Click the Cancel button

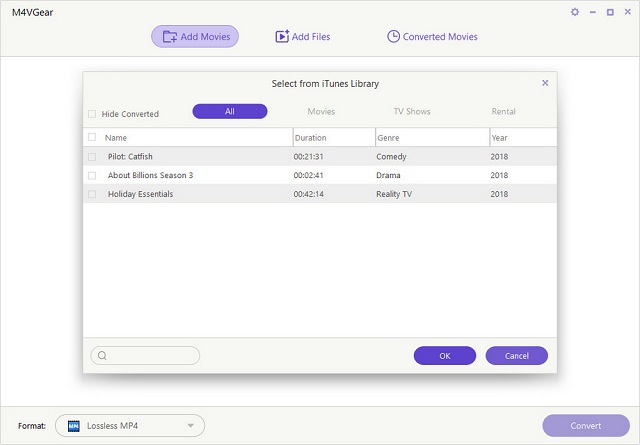point(517,356)
